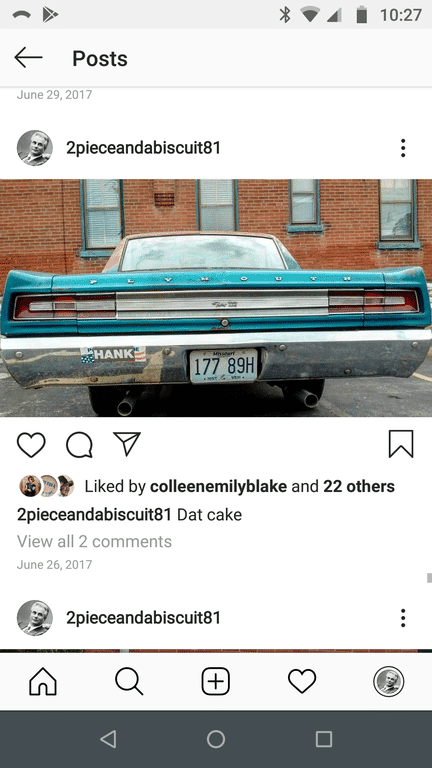The height and width of the screenshot is (768, 432).
Task: Tap Android recent apps square button
Action: pos(324,739)
